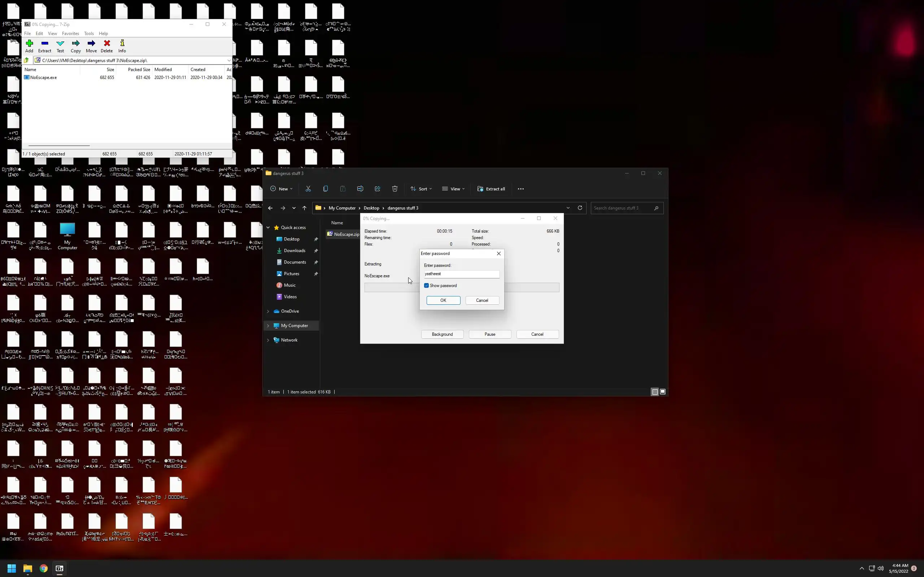Screen dimensions: 924x577
Task: Click the 7-Zip Test icon
Action: tap(60, 46)
